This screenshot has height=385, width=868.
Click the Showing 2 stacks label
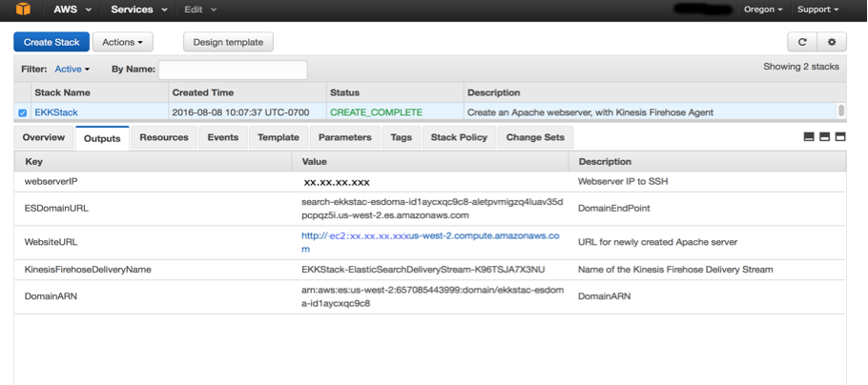point(801,67)
